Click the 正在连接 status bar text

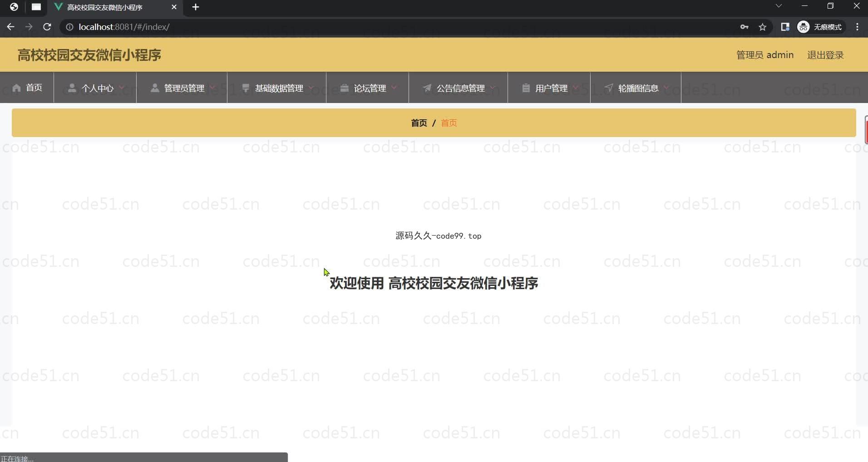tap(17, 458)
